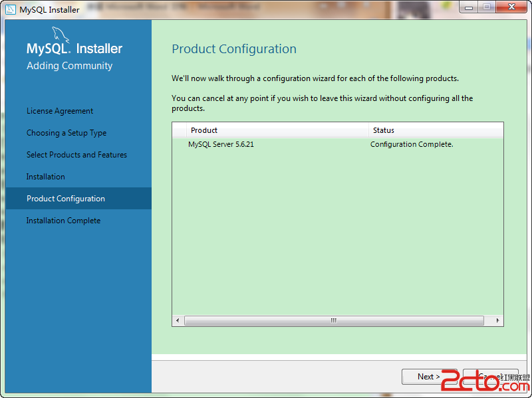The image size is (532, 398).
Task: Open Select Products and Features step
Action: pyautogui.click(x=76, y=155)
